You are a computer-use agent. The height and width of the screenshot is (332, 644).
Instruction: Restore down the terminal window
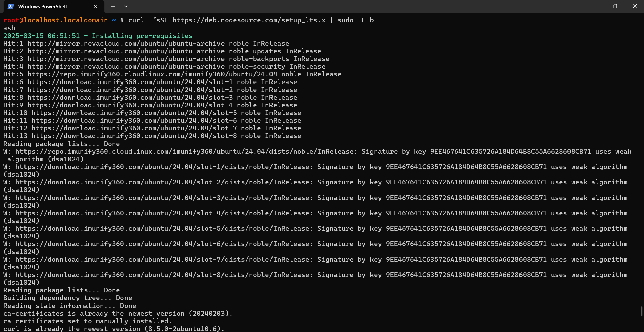click(x=615, y=6)
